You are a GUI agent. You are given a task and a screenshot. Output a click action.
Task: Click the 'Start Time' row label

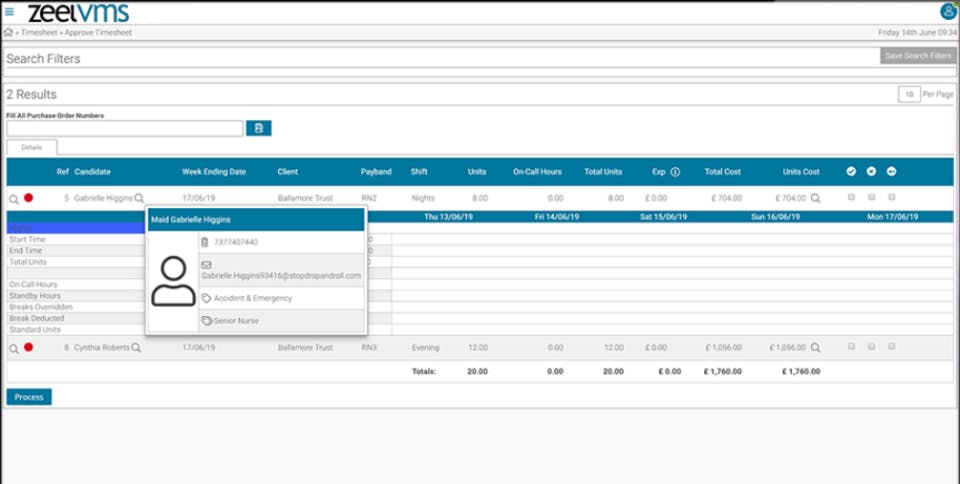pyautogui.click(x=28, y=239)
